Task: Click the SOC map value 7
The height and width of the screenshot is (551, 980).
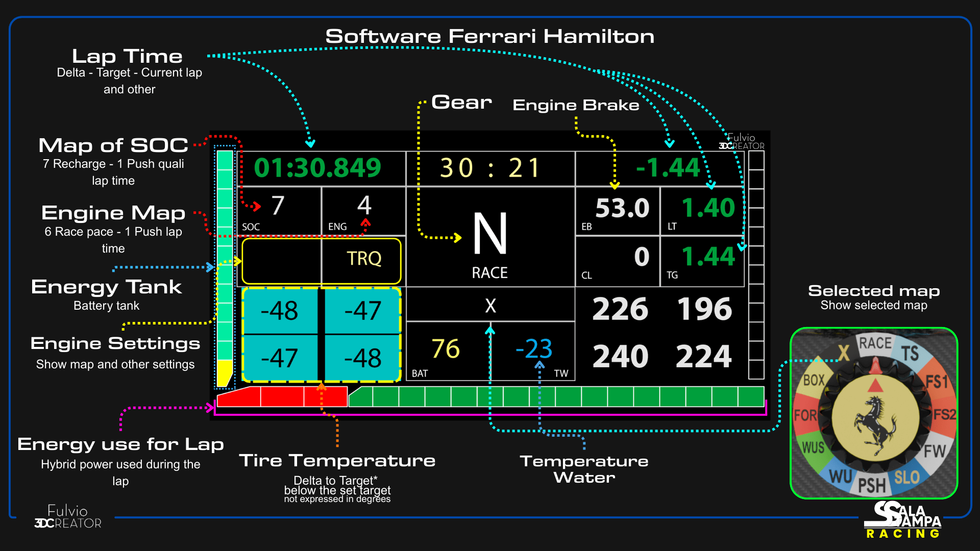Action: (x=278, y=206)
